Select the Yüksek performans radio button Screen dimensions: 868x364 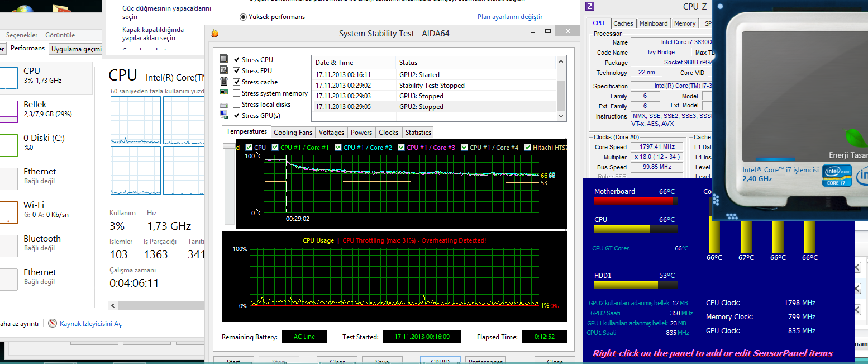click(x=243, y=17)
